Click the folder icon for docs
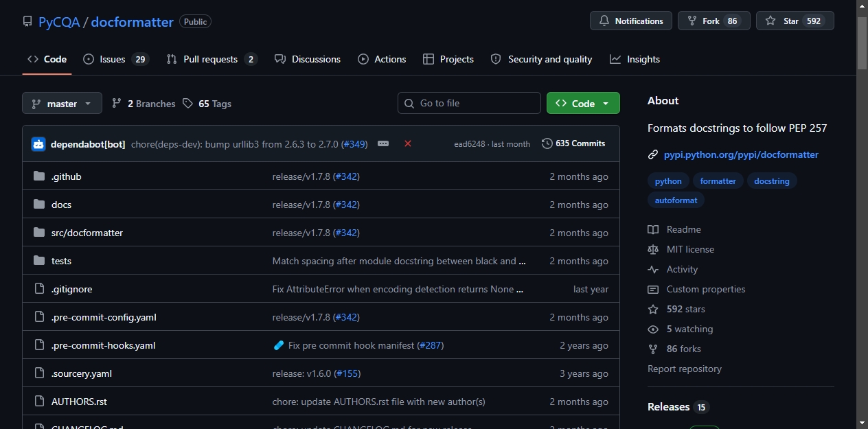Screen dimensions: 868x429 coord(39,205)
